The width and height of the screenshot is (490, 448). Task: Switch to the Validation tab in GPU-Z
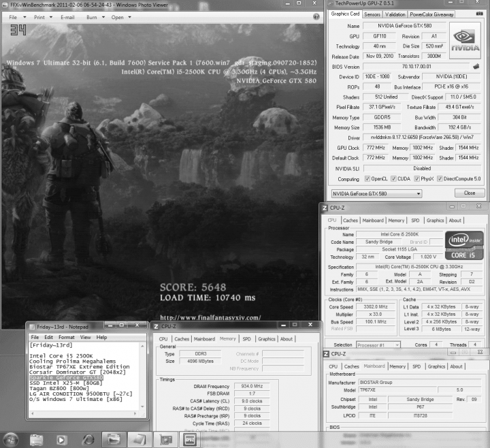click(395, 14)
